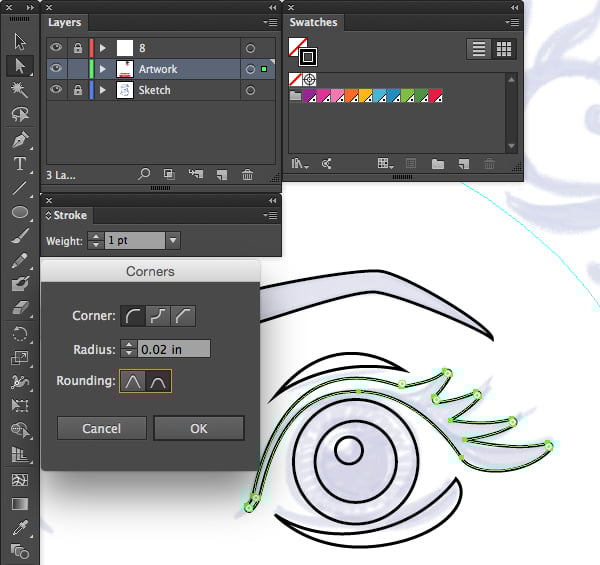Click the Registration swatch

[309, 80]
